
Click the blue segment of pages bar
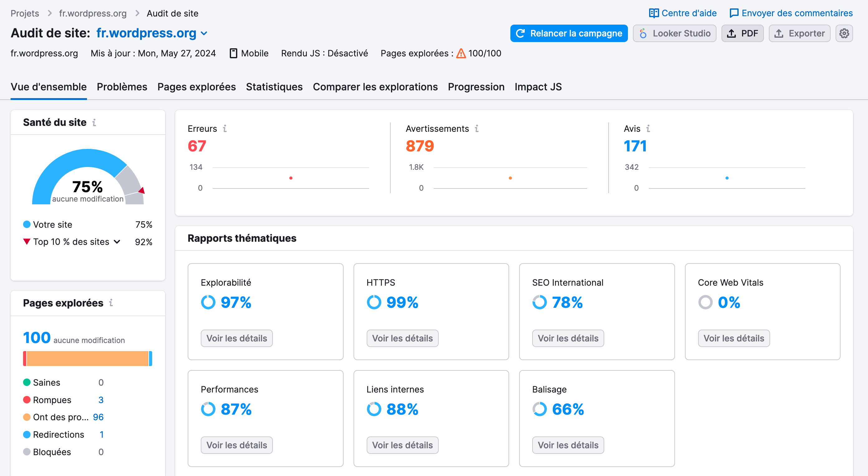pos(151,359)
